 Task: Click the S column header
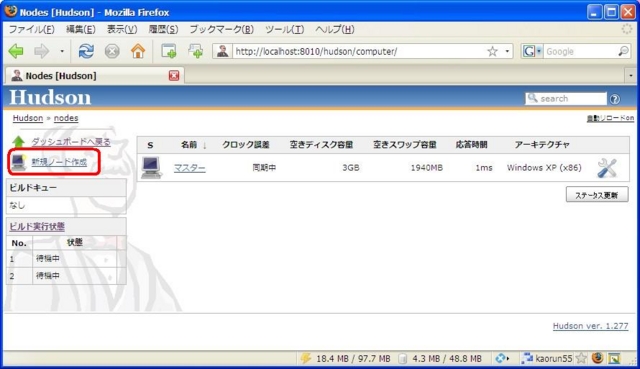click(150, 145)
